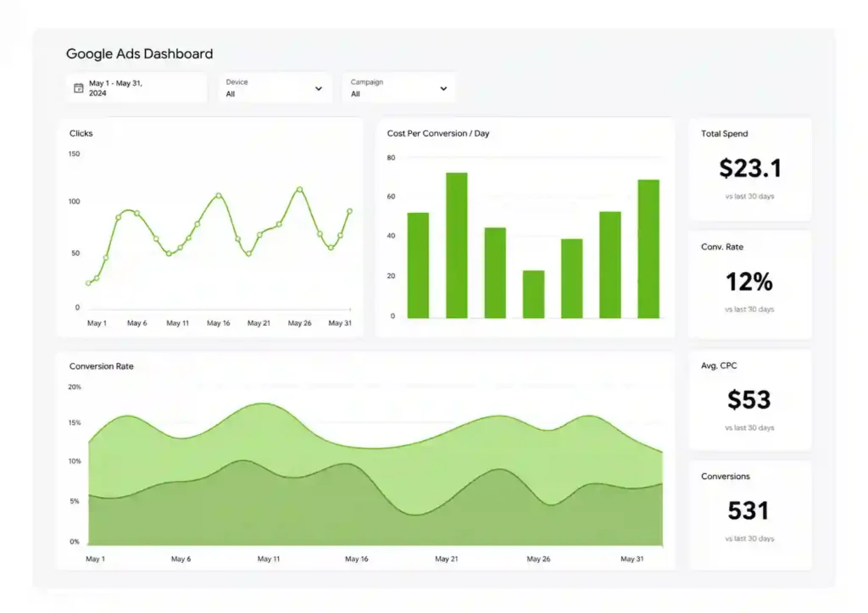This screenshot has height=613, width=868.
Task: Click the Total Spend $23.1 value
Action: pyautogui.click(x=750, y=169)
